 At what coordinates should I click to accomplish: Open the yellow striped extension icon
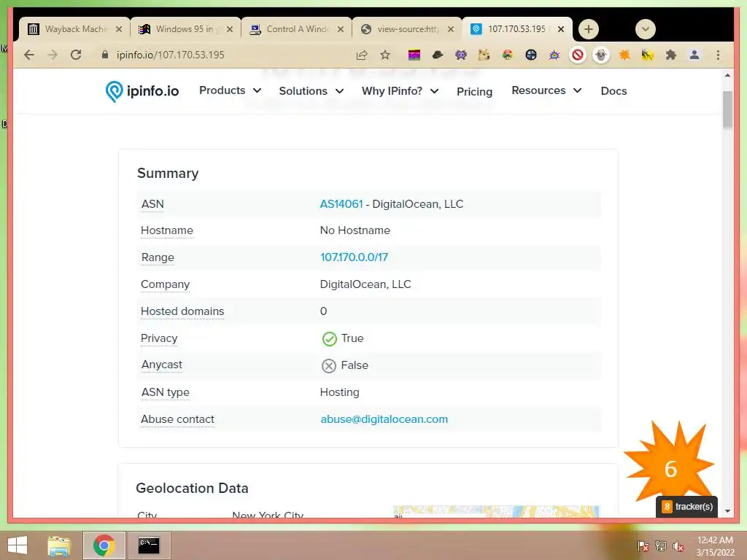(x=648, y=55)
